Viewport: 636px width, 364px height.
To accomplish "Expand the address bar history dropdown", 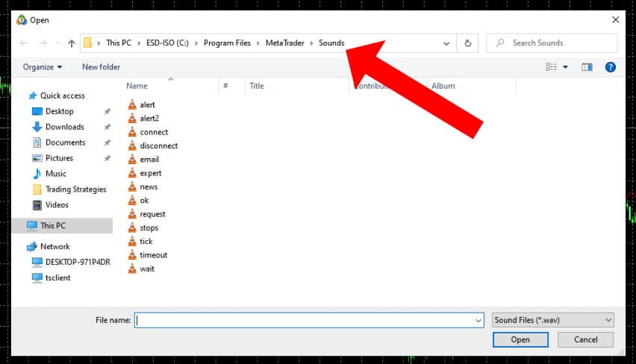I will pyautogui.click(x=446, y=43).
